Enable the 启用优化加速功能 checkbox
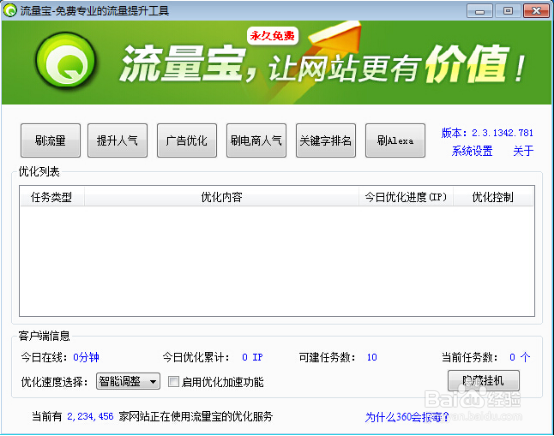This screenshot has width=554, height=436. (x=173, y=382)
